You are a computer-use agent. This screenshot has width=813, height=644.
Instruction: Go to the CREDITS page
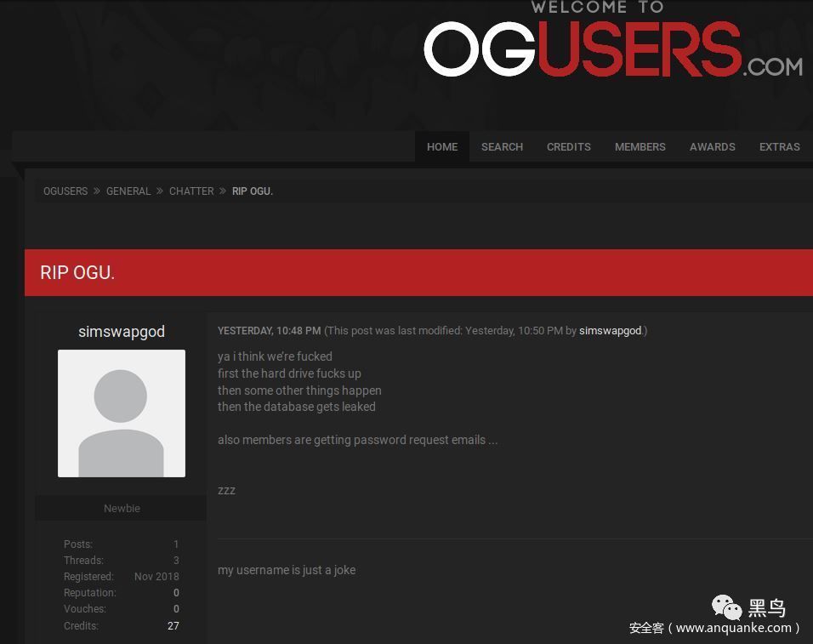click(568, 146)
